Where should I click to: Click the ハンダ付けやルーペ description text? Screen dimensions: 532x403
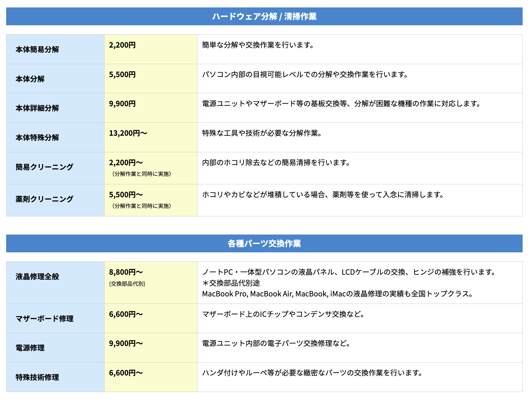(312, 373)
